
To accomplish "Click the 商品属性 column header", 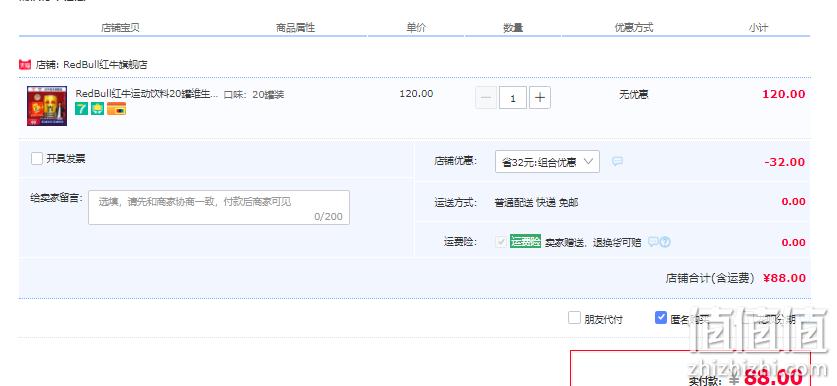I will click(x=295, y=28).
